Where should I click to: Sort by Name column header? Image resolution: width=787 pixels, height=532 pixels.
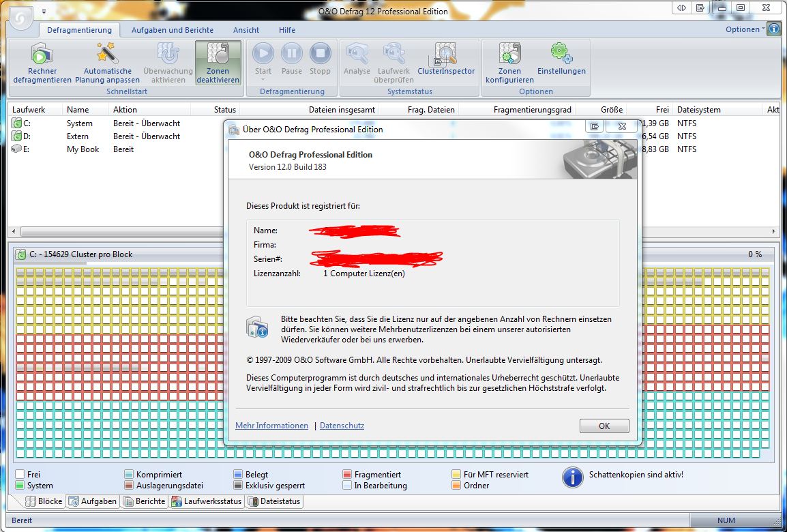(86, 109)
